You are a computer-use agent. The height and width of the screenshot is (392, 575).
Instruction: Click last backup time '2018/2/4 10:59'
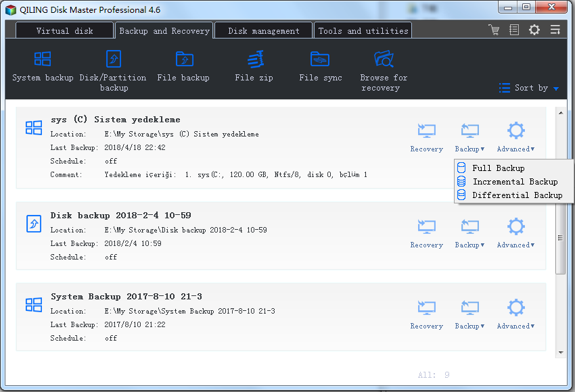(133, 243)
